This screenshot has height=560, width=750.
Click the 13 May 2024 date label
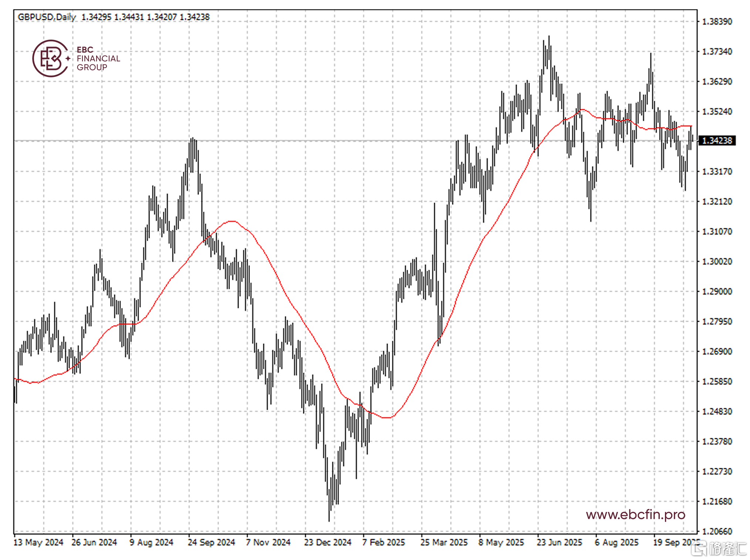point(38,542)
